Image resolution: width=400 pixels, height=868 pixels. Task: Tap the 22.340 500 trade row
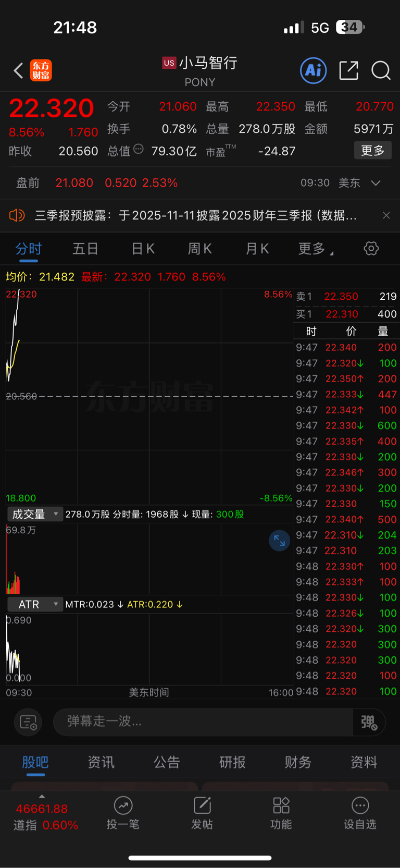346,519
